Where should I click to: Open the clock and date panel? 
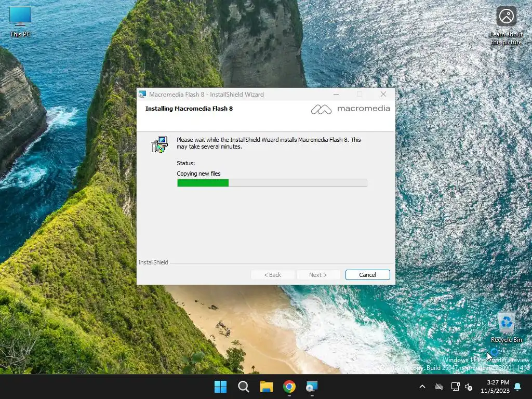click(x=495, y=387)
